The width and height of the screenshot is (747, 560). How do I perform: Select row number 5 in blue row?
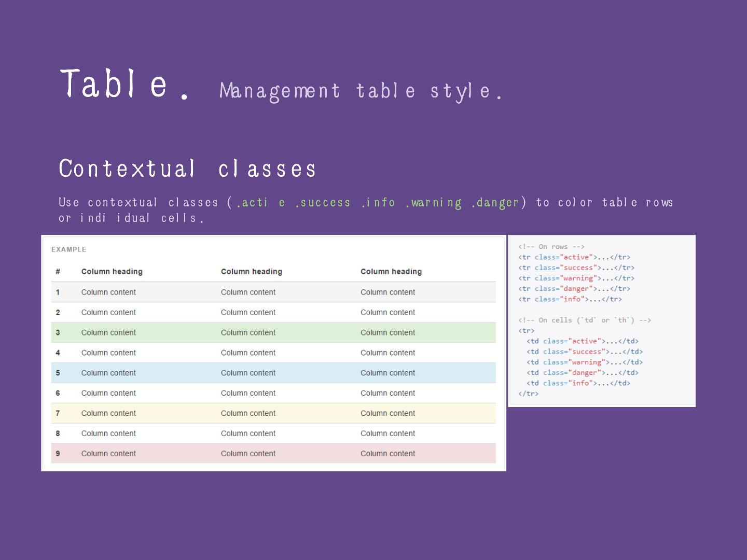coord(58,373)
